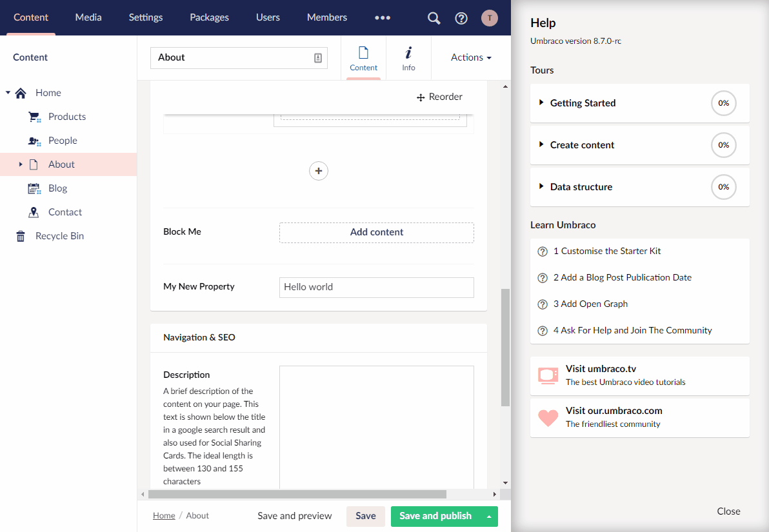Click the Add content button under Block Me
This screenshot has height=532, width=769.
pyautogui.click(x=376, y=232)
